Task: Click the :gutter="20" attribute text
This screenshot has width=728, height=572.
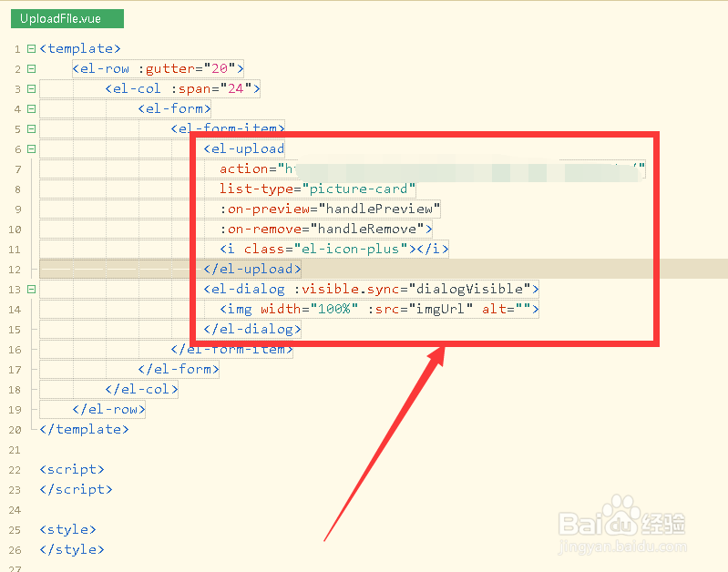Action: pyautogui.click(x=188, y=68)
